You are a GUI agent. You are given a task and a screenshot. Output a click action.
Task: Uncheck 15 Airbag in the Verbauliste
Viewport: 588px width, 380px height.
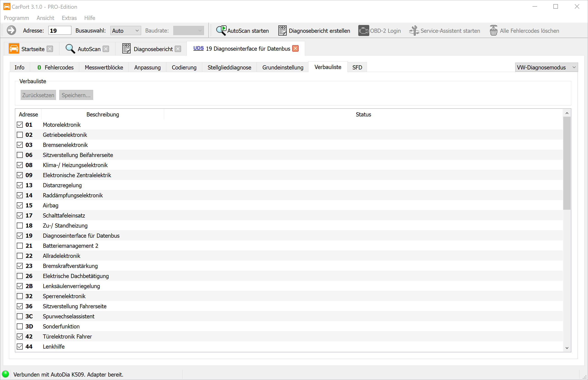pos(20,205)
